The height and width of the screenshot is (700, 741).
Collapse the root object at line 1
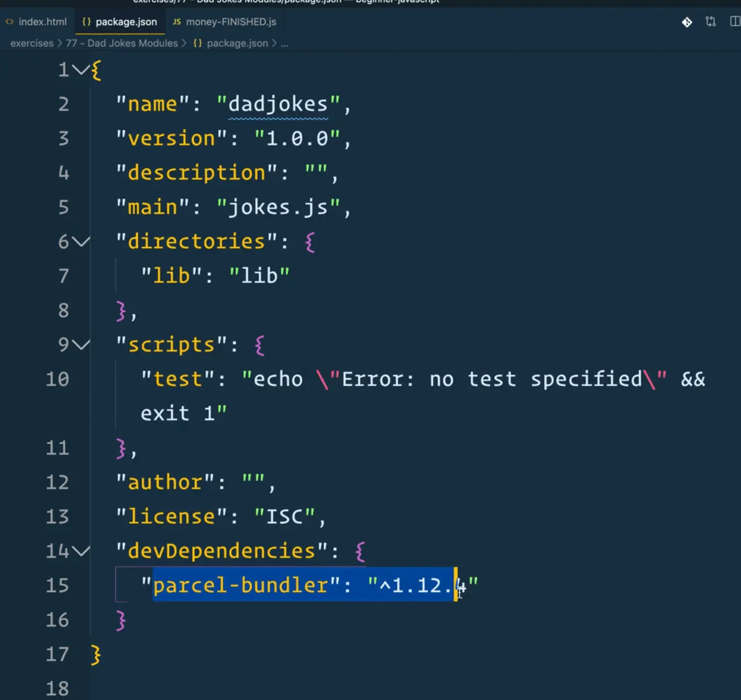[81, 69]
